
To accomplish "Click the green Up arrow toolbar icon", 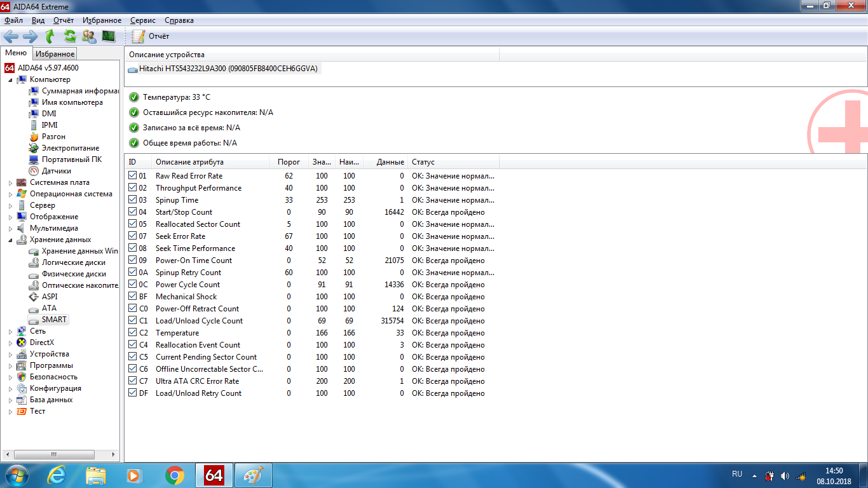I will [50, 36].
